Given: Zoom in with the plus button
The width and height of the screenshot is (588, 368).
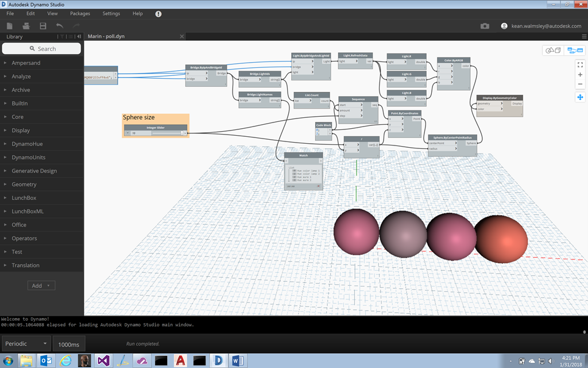Looking at the screenshot, I should (x=580, y=75).
